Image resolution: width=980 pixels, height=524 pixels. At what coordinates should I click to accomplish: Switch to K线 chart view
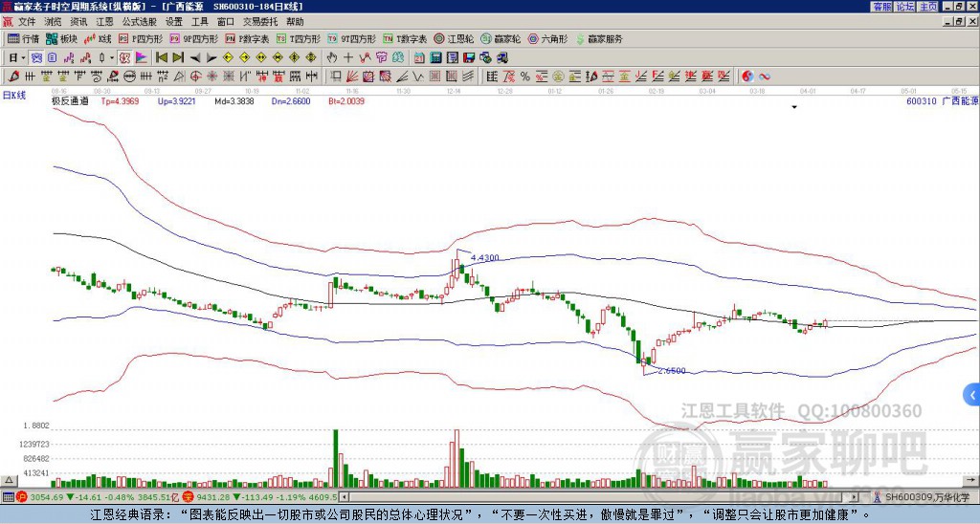(x=98, y=38)
